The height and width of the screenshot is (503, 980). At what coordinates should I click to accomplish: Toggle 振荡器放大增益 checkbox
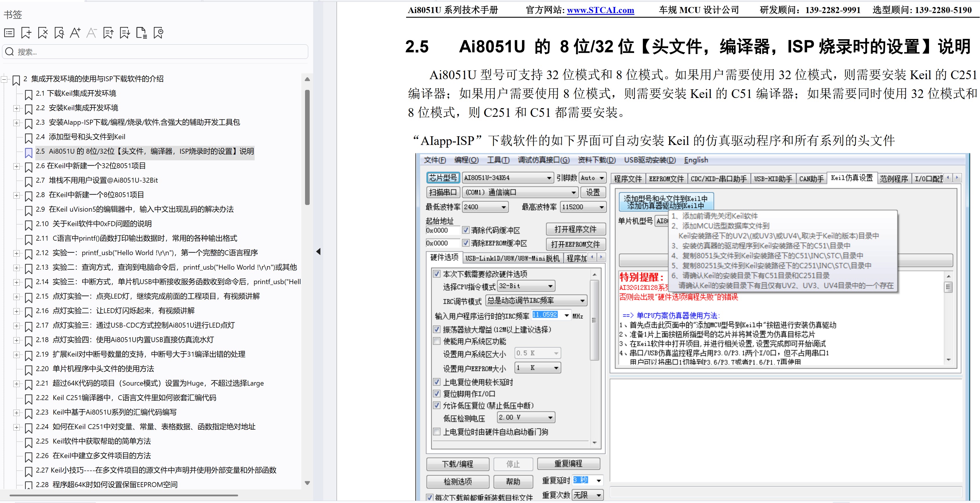(x=437, y=329)
